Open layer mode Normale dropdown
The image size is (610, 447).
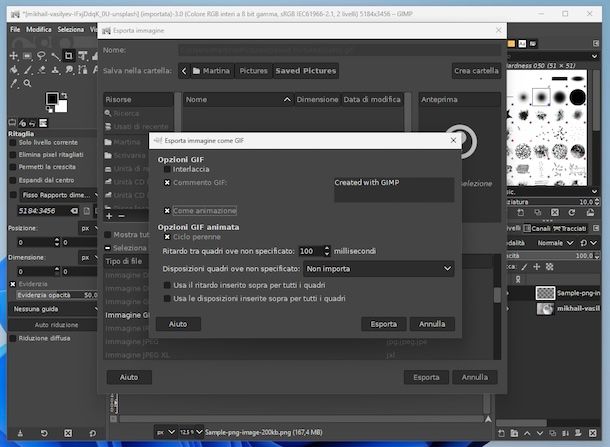(x=555, y=243)
